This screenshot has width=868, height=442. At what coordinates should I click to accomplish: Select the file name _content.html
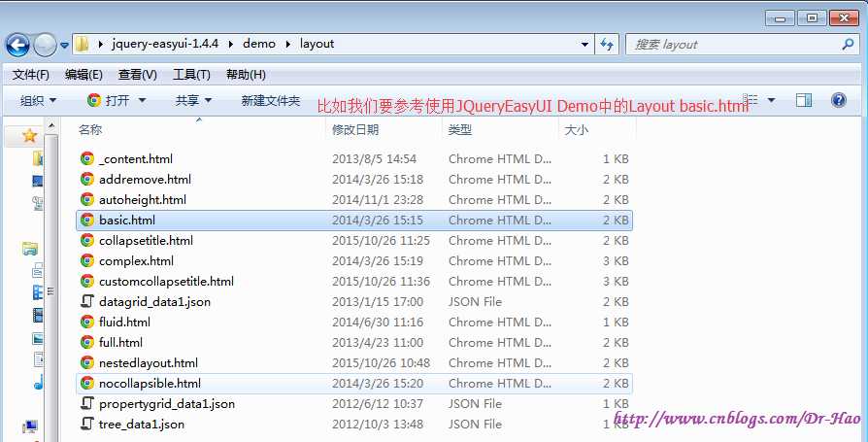tap(136, 159)
